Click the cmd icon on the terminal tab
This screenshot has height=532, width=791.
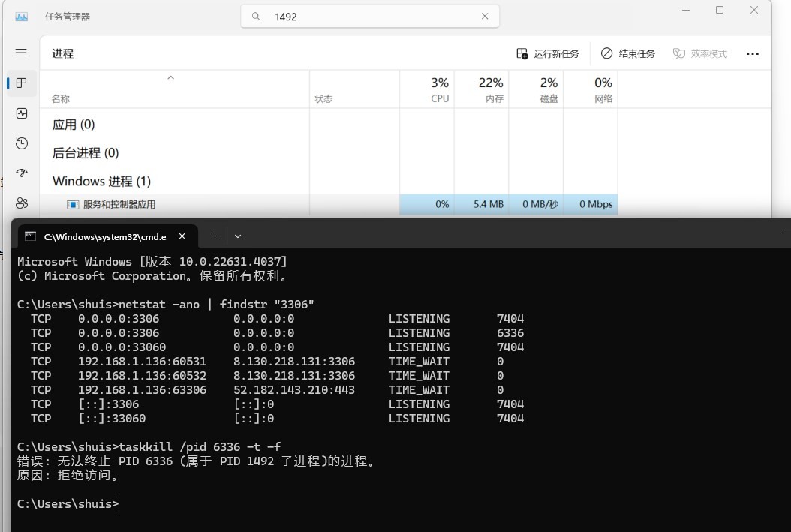point(30,236)
